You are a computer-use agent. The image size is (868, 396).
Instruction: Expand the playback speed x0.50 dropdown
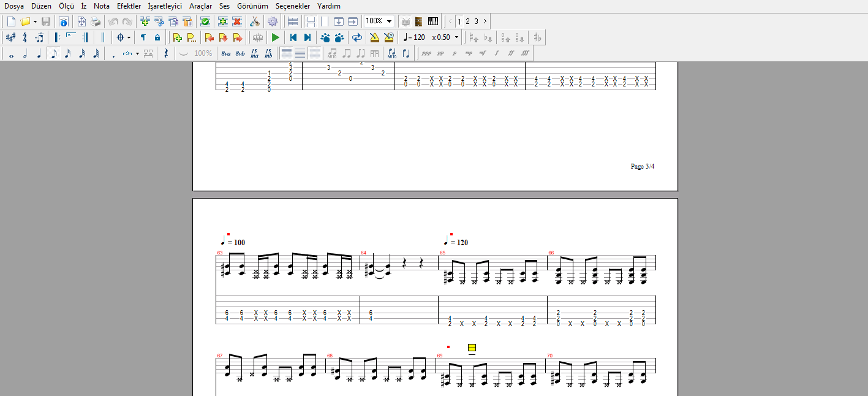coord(456,37)
